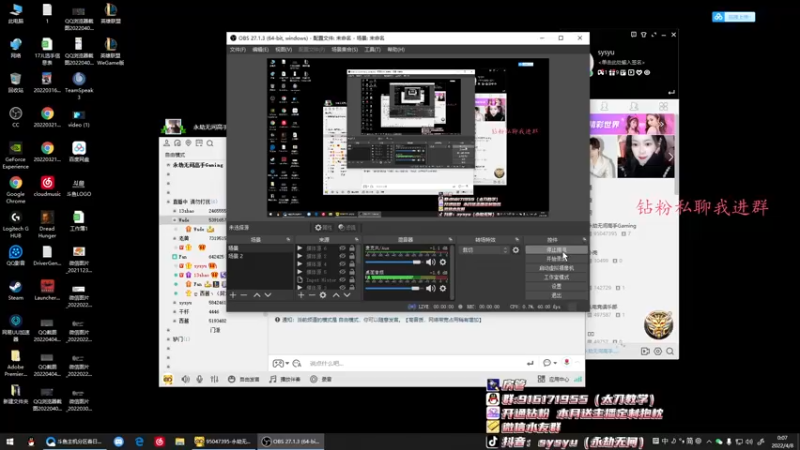This screenshot has height=450, width=800.
Task: Toggle visibility eye of the fourth source row
Action: tap(342, 272)
